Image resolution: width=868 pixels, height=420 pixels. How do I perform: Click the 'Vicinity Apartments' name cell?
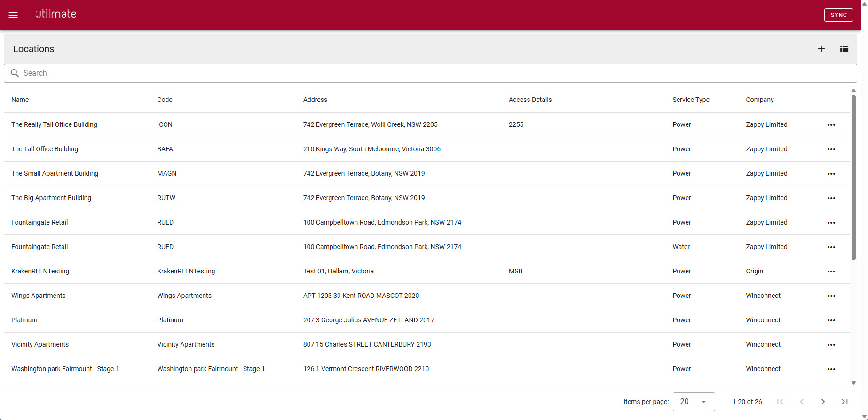click(40, 344)
